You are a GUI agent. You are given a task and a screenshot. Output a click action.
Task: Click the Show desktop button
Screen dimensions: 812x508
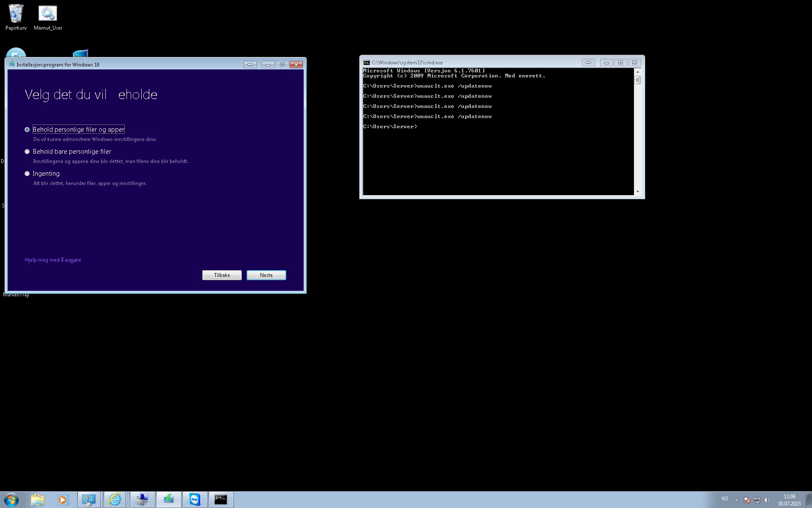[809, 500]
